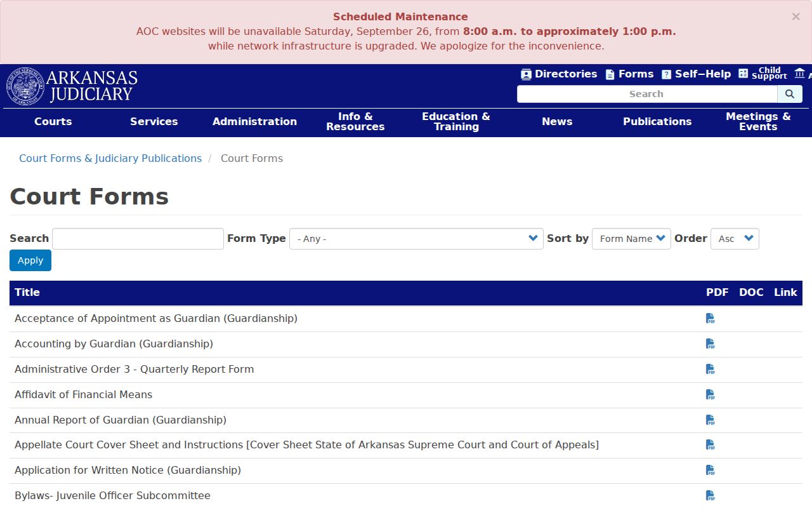The height and width of the screenshot is (508, 812).
Task: Open the Services menu
Action: tap(154, 121)
